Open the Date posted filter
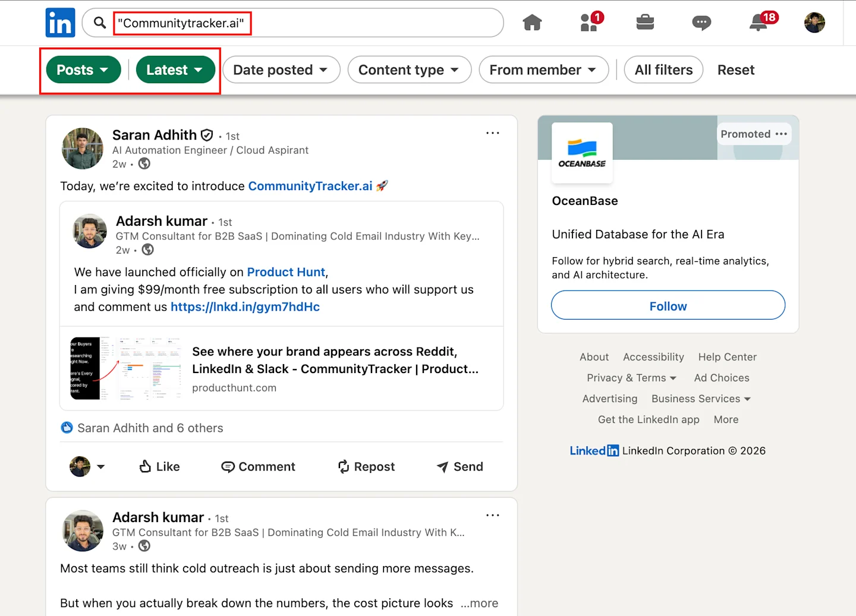 (281, 70)
